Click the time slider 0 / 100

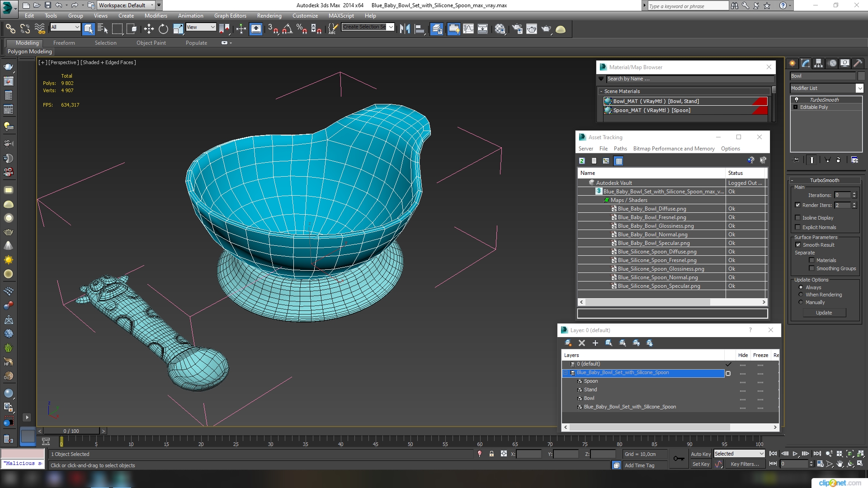click(71, 431)
